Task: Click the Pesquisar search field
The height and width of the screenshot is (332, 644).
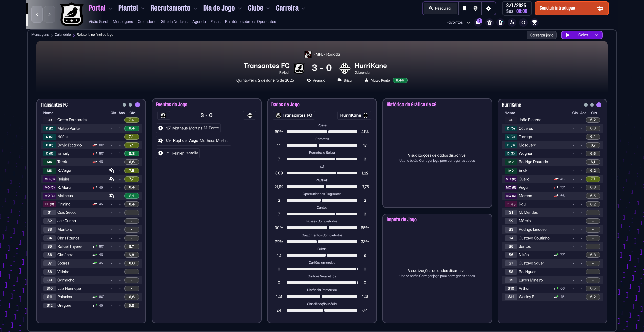Action: click(x=440, y=8)
